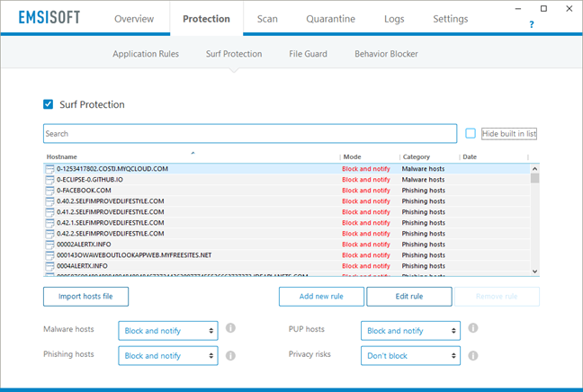Open the Settings tab
Image resolution: width=583 pixels, height=392 pixels.
click(450, 19)
